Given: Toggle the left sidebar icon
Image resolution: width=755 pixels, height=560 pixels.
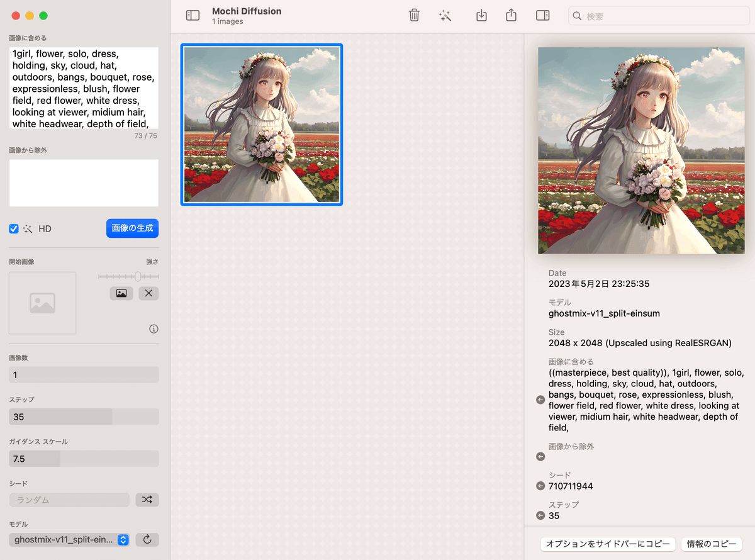Looking at the screenshot, I should point(193,16).
